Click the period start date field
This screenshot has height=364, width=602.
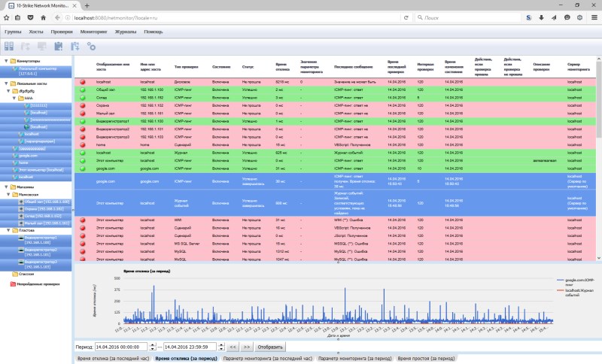coord(120,347)
